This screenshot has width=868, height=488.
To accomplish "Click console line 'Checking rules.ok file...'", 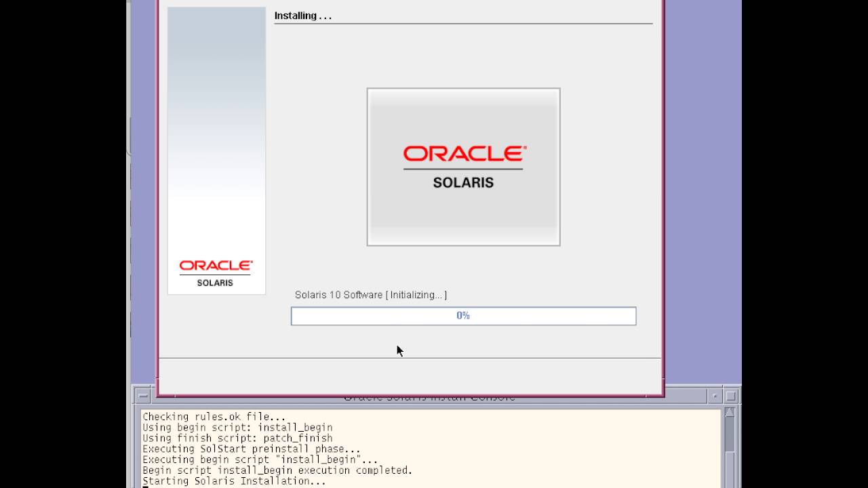I will tap(214, 417).
